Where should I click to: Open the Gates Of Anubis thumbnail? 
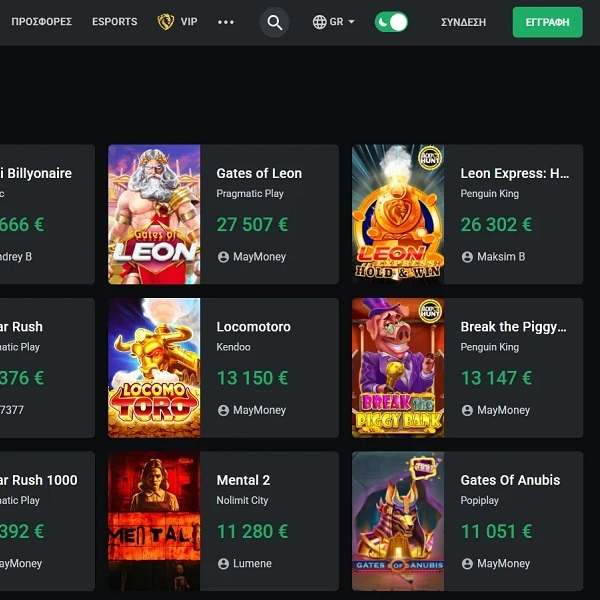point(398,521)
